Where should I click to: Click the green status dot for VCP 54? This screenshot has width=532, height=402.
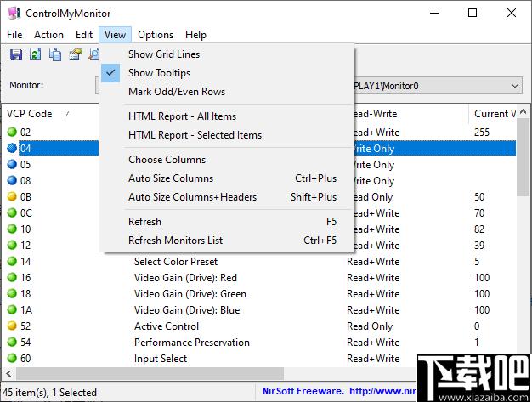coord(12,342)
